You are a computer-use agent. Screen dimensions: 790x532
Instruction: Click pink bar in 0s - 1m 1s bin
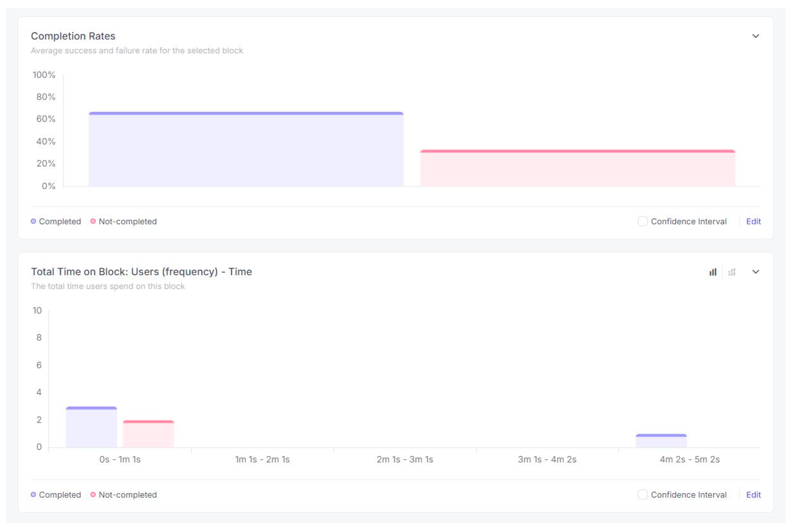(148, 434)
